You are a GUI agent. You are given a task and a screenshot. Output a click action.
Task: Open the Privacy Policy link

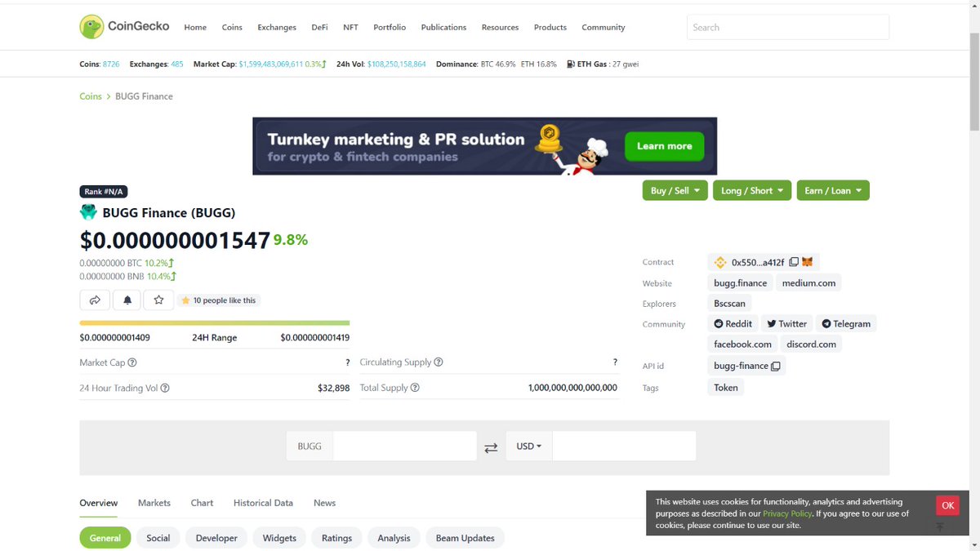[787, 513]
